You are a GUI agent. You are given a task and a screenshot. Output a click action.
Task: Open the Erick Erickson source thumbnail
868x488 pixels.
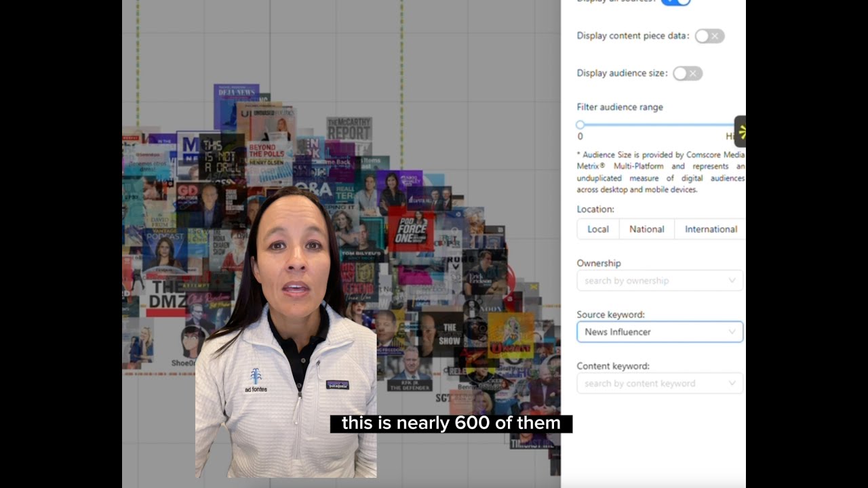[485, 272]
